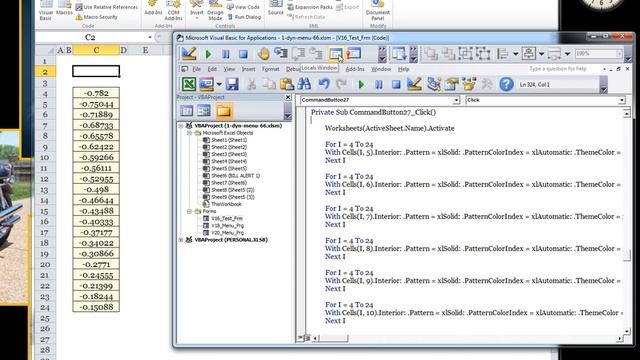Open the File menu in VBA editor
Viewport: 640px width, 360px height.
[x=196, y=69]
